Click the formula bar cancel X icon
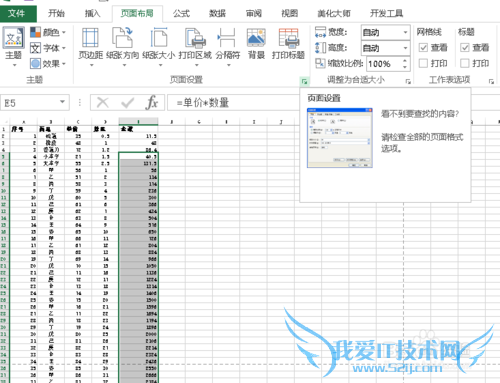The image size is (500, 383). pyautogui.click(x=102, y=103)
